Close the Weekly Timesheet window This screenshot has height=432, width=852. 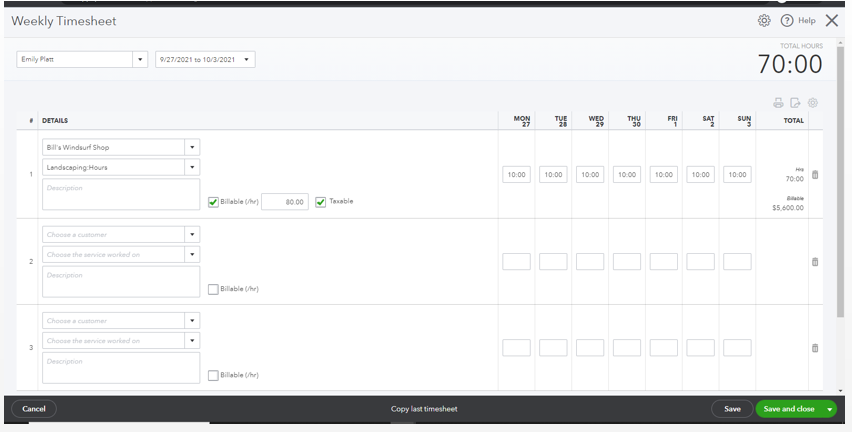pos(831,21)
